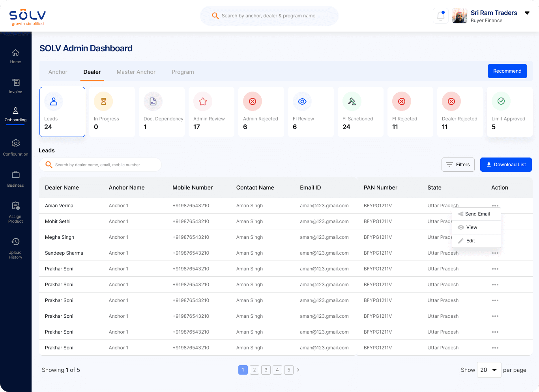This screenshot has width=539, height=392.
Task: Click the notification bell icon
Action: [441, 16]
